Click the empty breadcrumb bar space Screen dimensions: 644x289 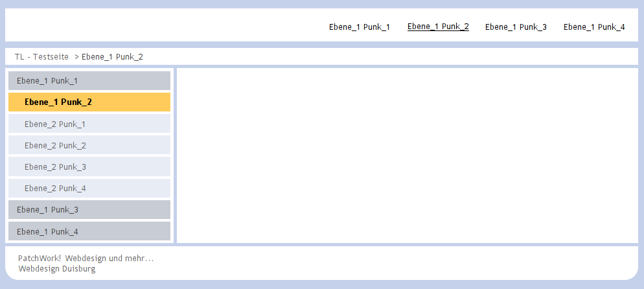coord(390,56)
